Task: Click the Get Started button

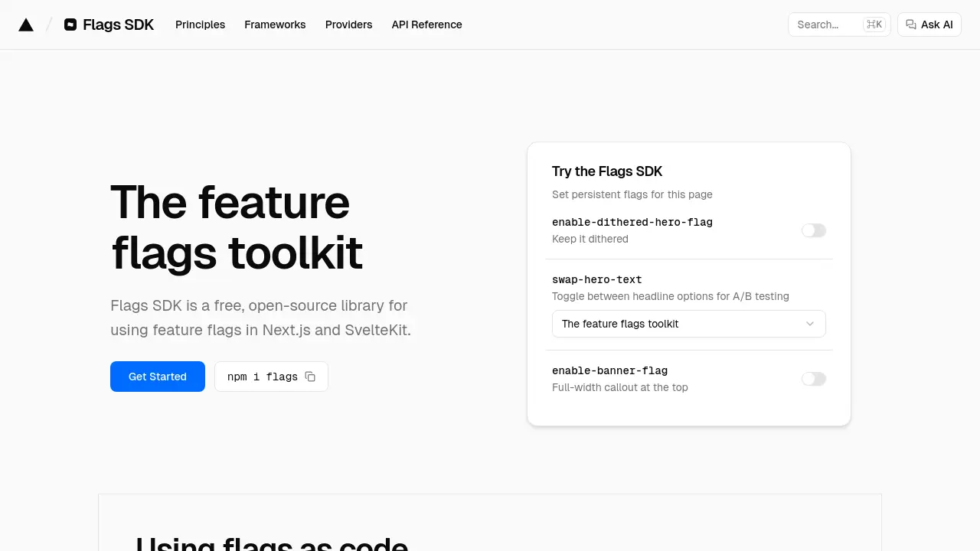Action: coord(158,377)
